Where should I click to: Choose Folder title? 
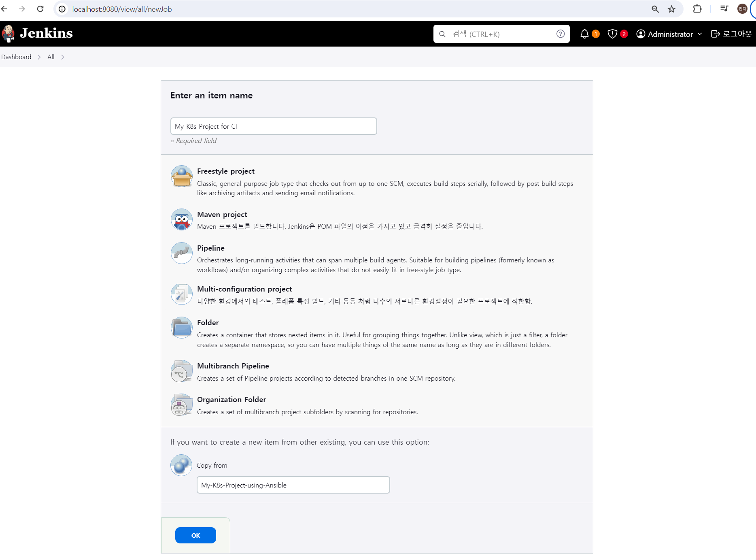208,323
